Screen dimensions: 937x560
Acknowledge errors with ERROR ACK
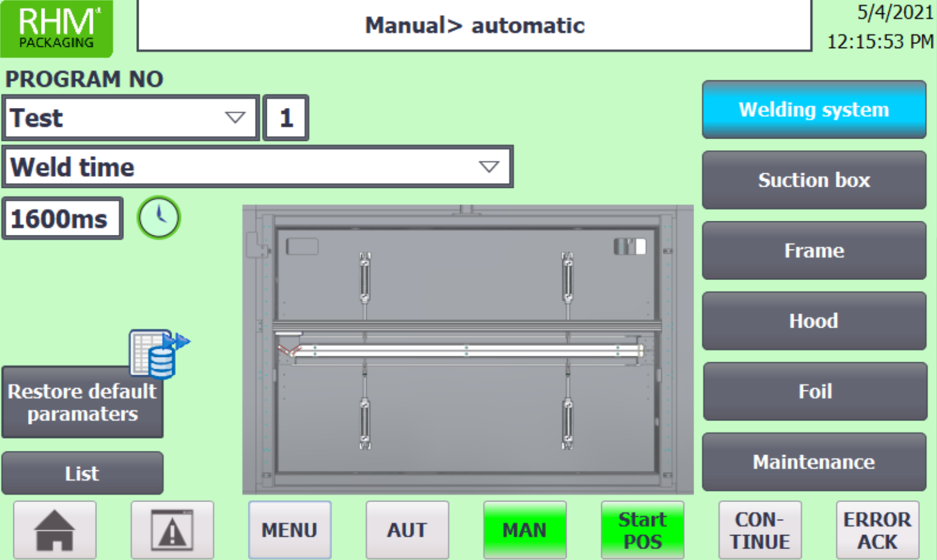coord(877,529)
